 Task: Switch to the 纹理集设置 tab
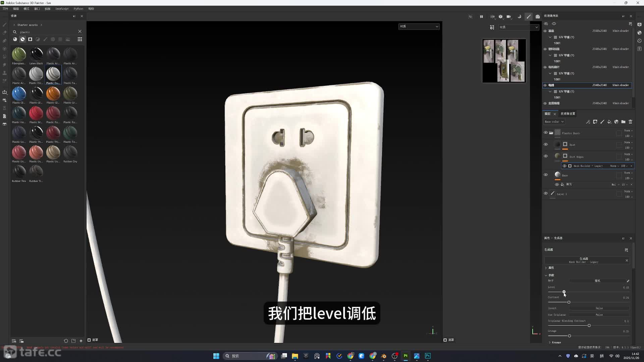click(x=568, y=114)
